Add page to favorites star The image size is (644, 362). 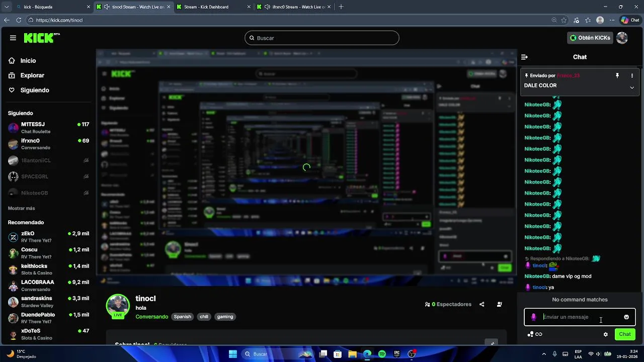(564, 20)
